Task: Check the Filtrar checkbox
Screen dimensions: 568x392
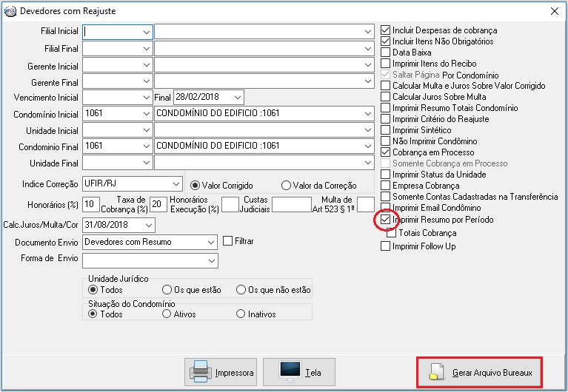Action: [228, 241]
